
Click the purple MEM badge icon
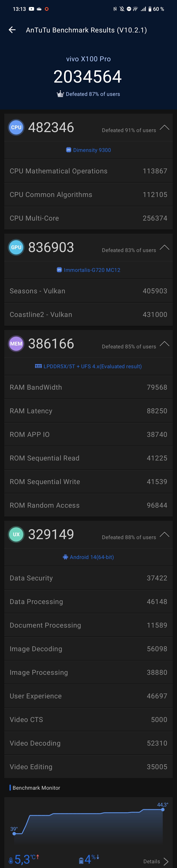16,344
